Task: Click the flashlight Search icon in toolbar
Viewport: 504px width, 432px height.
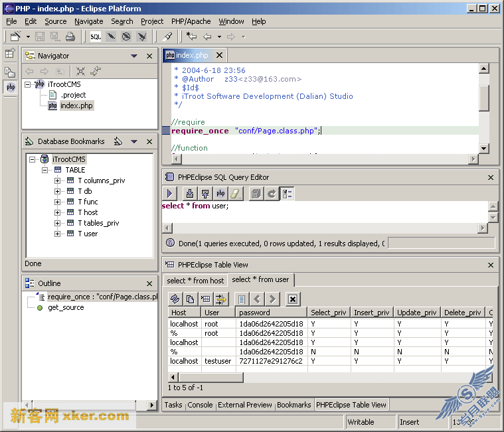Action: pos(167,36)
